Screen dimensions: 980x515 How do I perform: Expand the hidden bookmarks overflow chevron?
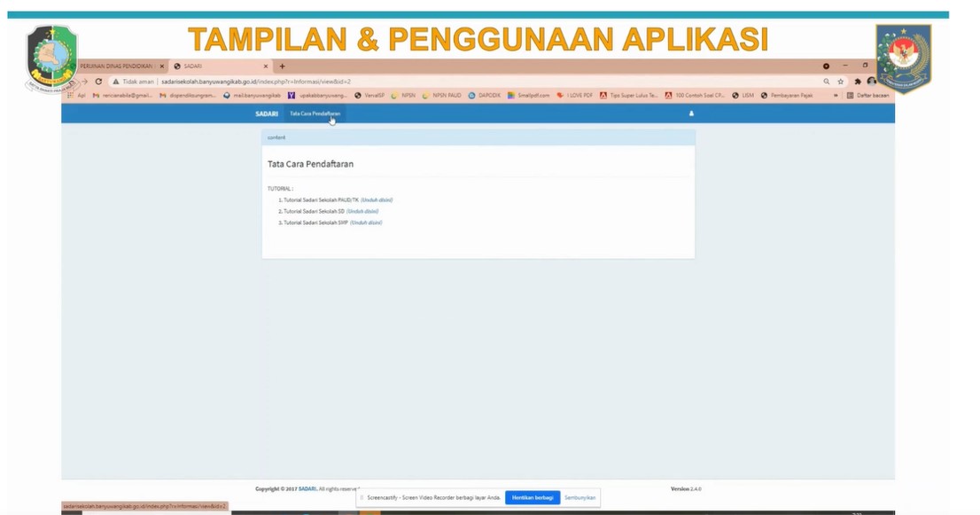click(x=836, y=95)
